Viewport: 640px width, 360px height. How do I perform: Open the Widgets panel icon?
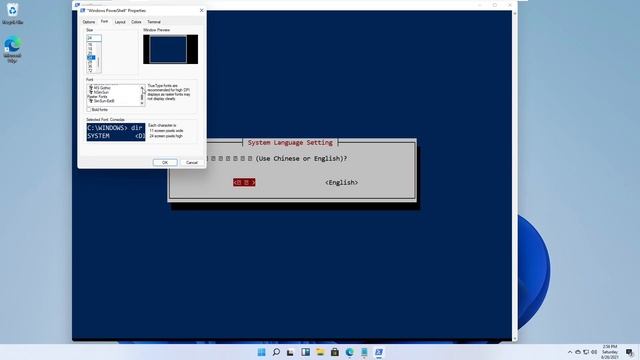point(305,352)
